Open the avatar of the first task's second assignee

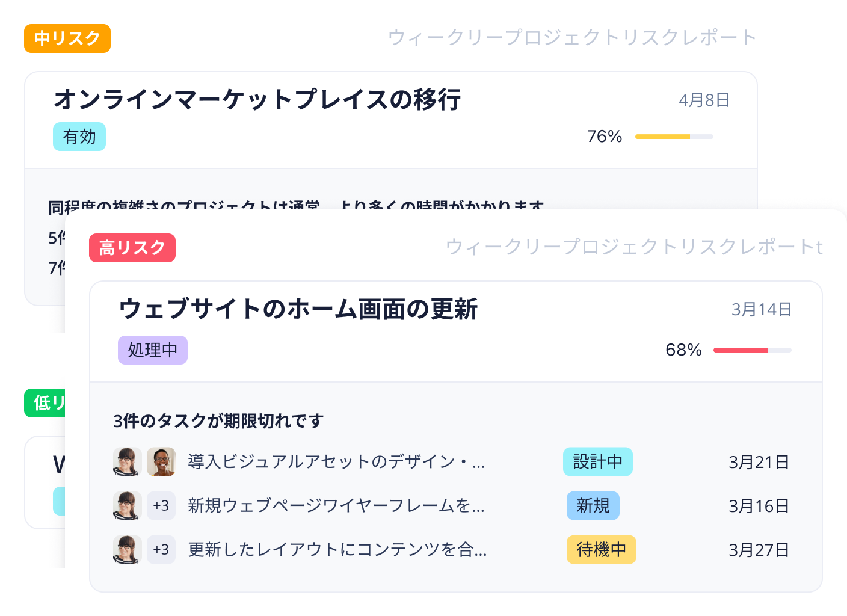[x=161, y=462]
